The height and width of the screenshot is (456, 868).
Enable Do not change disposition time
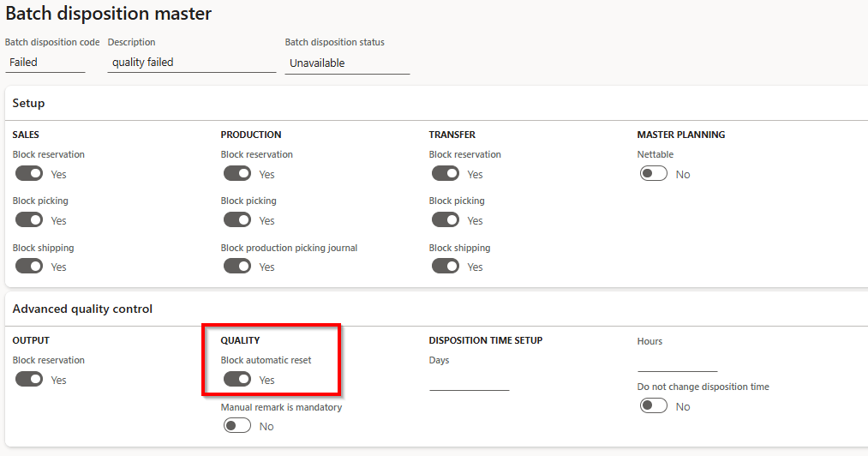point(654,406)
